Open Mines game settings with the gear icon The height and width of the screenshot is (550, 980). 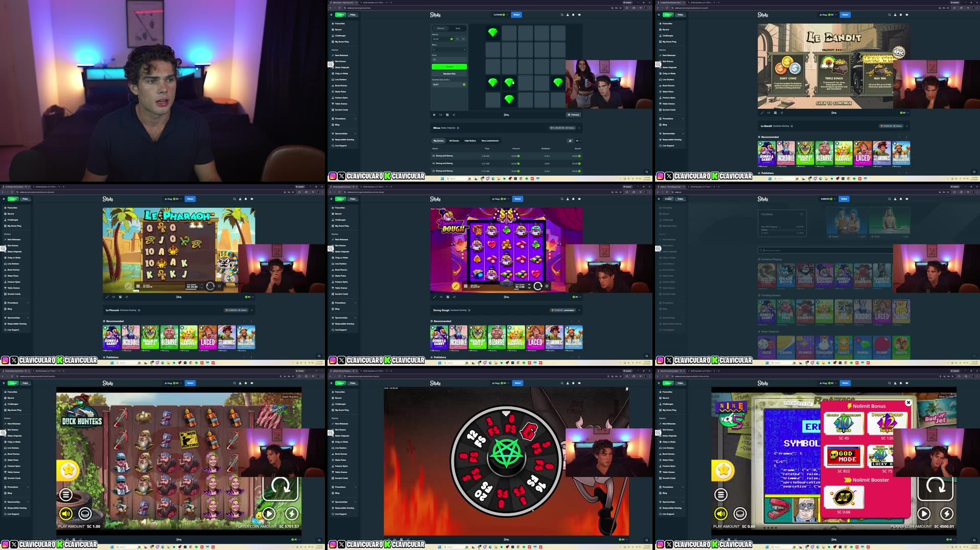pyautogui.click(x=434, y=115)
